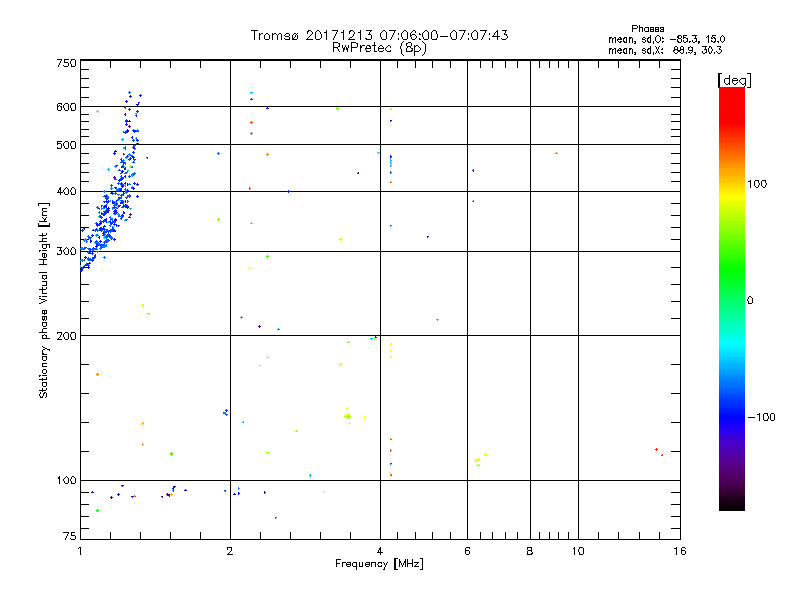This screenshot has height=600, width=800.
Task: Click the plot title 'Tromsø 20171213 07:06:00-07:07:43'
Action: 379,35
